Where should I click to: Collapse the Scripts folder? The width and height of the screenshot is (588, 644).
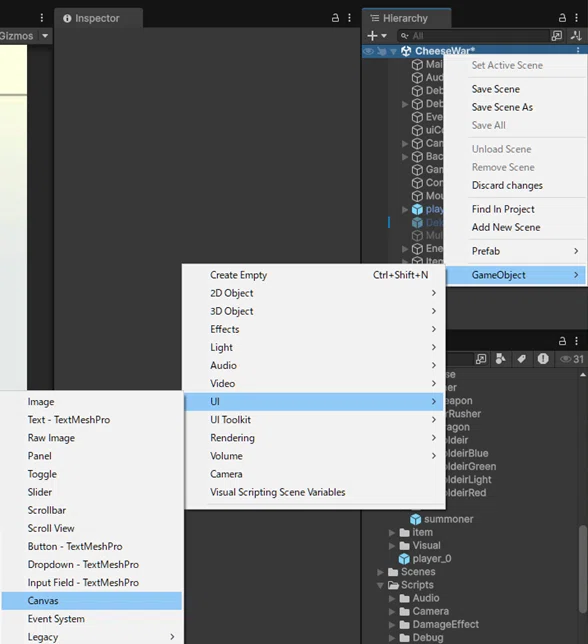point(380,585)
